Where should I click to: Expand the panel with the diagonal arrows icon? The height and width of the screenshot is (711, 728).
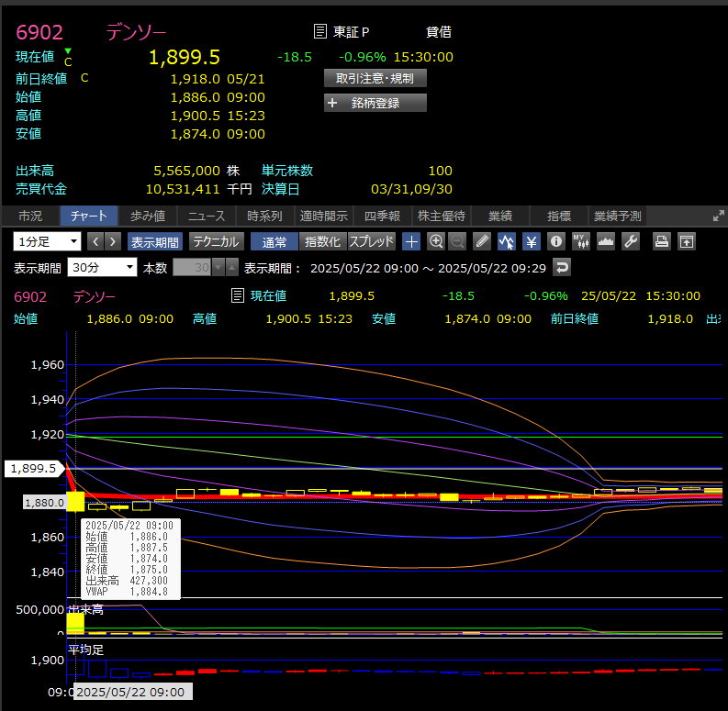pos(718,216)
